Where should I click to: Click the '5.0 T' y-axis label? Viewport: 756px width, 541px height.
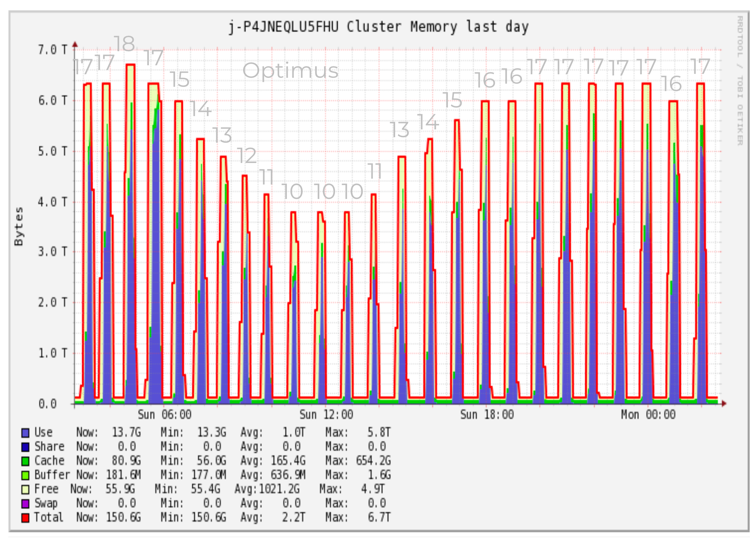pyautogui.click(x=53, y=151)
